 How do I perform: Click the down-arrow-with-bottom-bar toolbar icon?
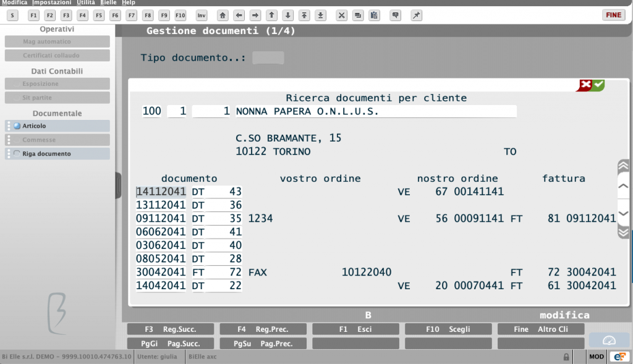321,15
